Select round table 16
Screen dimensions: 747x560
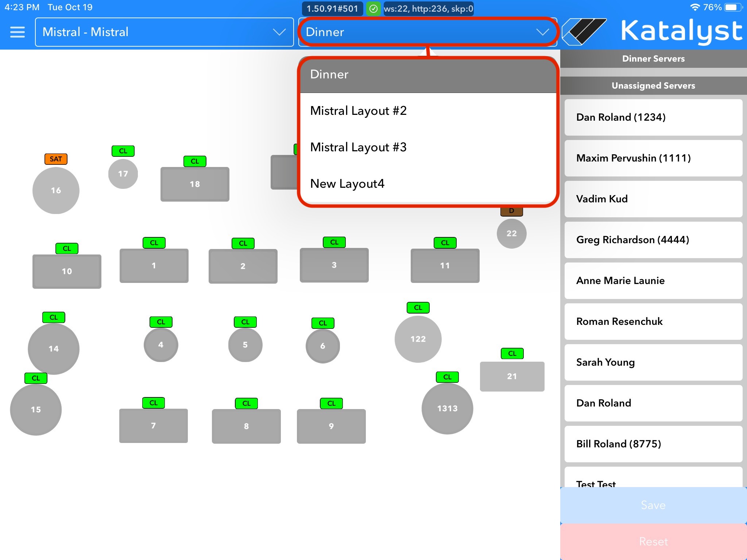pos(56,190)
